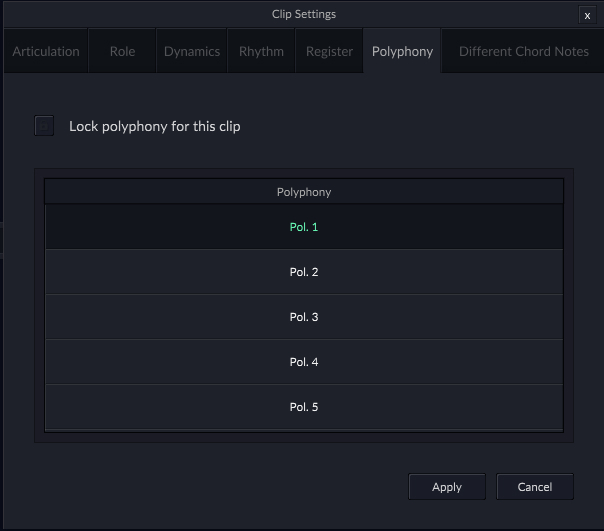Open the Different Chord Notes tab
604x531 pixels.
(x=524, y=52)
